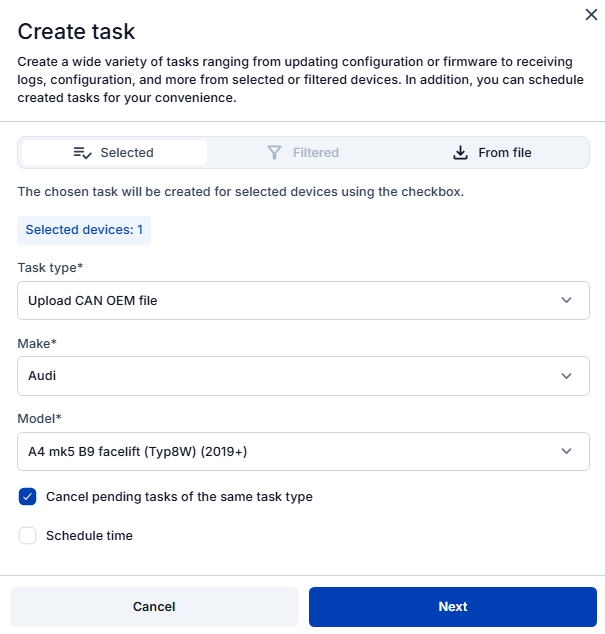
Task: Switch to the Filtered tab
Action: pyautogui.click(x=304, y=153)
